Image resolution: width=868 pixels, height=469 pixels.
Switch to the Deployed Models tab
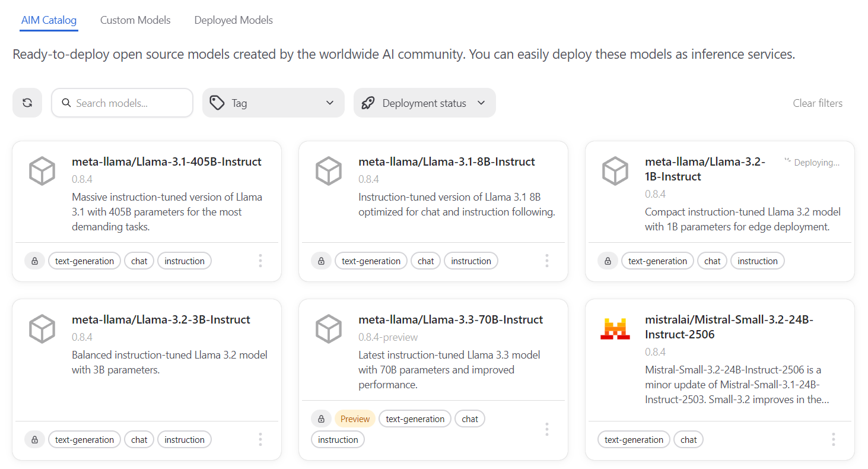(233, 20)
